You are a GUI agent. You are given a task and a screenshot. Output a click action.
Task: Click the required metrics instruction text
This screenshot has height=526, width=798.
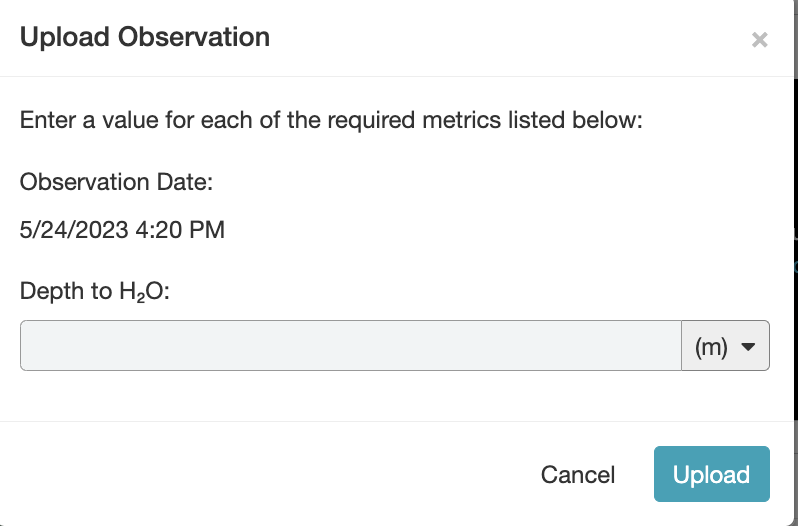330,121
